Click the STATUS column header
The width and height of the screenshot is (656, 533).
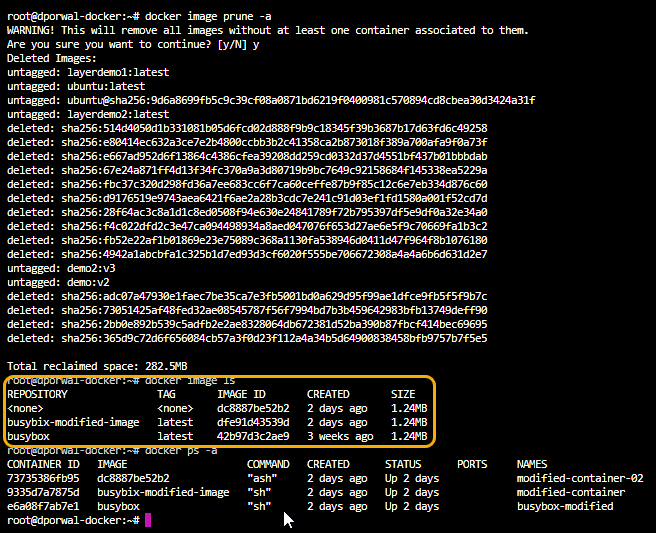pyautogui.click(x=403, y=464)
